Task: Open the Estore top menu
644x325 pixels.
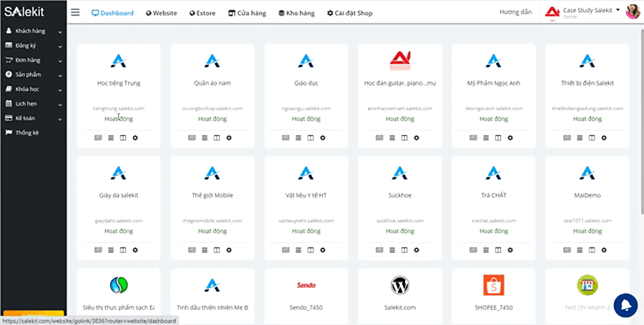Action: pos(203,13)
